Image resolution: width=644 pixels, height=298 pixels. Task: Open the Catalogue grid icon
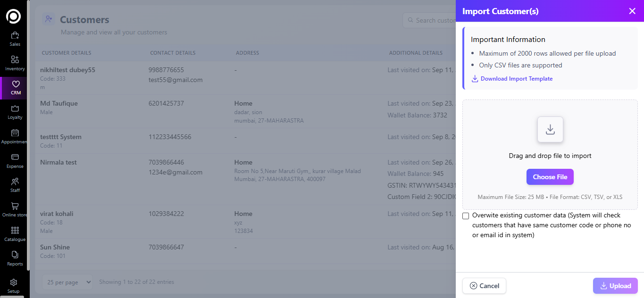[15, 231]
